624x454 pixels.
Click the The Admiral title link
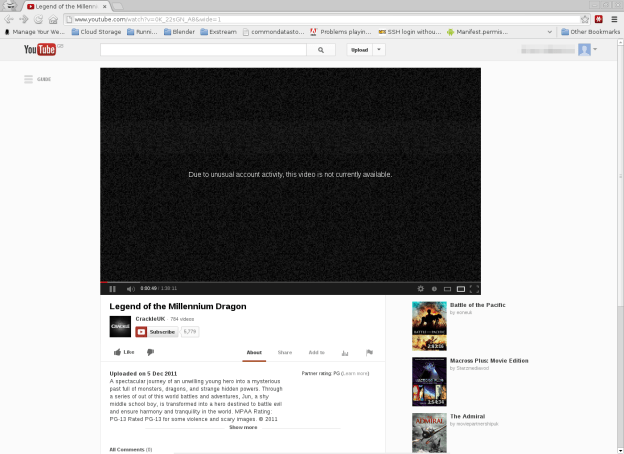(468, 417)
